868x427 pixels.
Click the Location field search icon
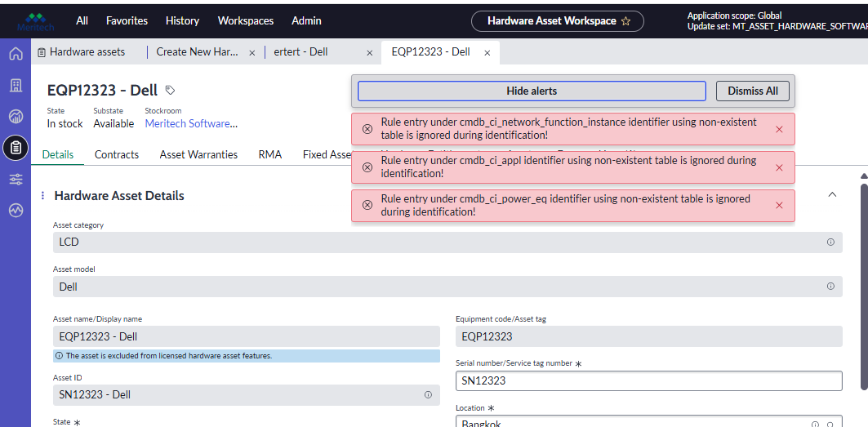(830, 425)
